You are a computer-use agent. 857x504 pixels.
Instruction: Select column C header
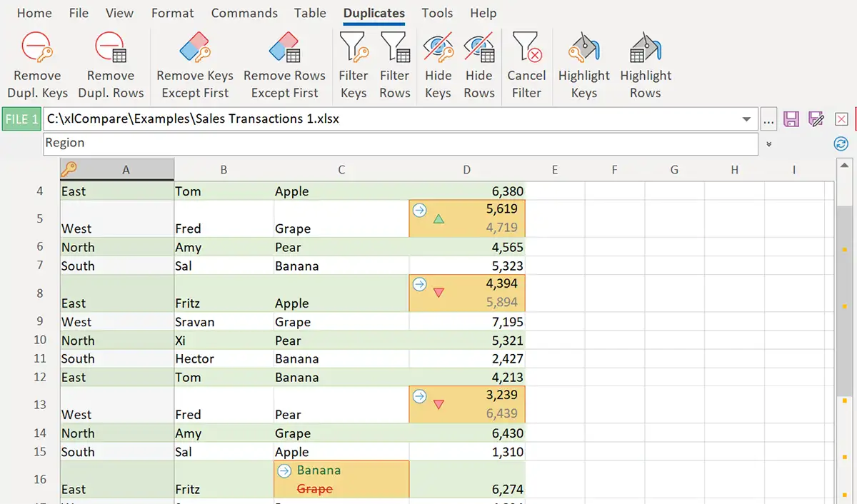(341, 170)
